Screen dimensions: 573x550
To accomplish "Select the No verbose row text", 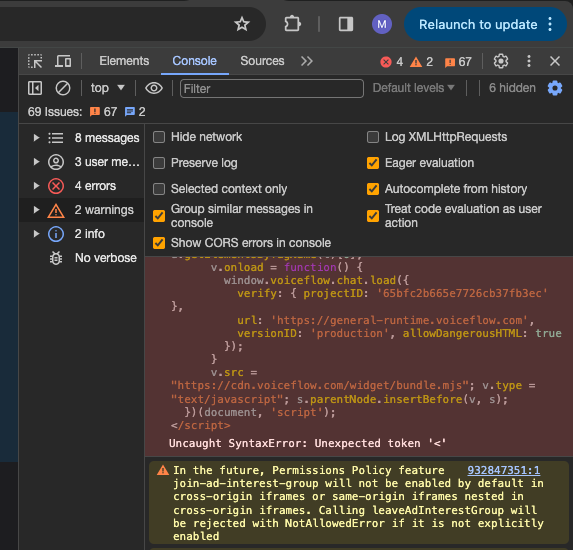I will tap(106, 258).
